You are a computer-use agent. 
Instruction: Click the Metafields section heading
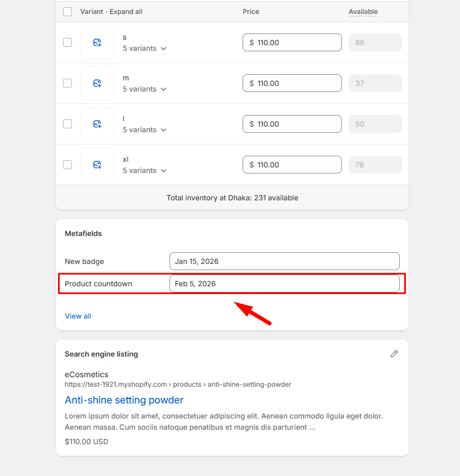click(83, 233)
